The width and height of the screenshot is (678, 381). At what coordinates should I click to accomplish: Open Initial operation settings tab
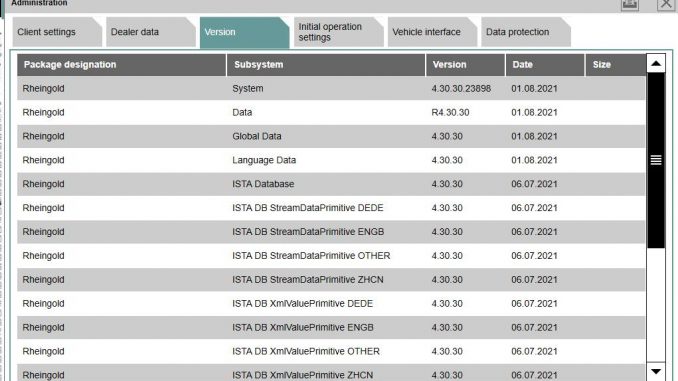pos(338,32)
